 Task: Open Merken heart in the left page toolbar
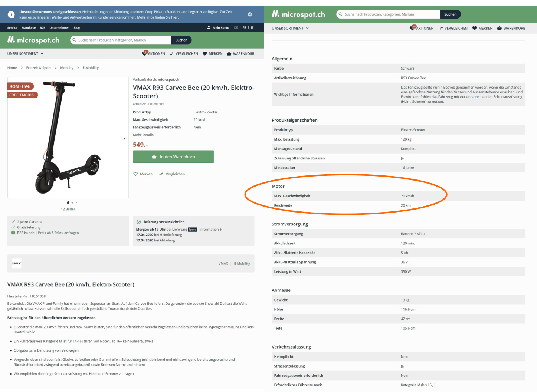coord(212,54)
